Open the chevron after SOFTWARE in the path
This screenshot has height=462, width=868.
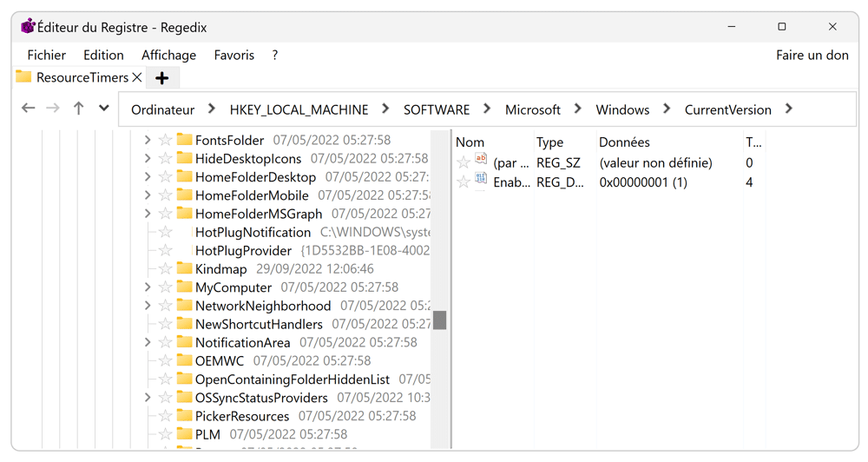pyautogui.click(x=487, y=109)
